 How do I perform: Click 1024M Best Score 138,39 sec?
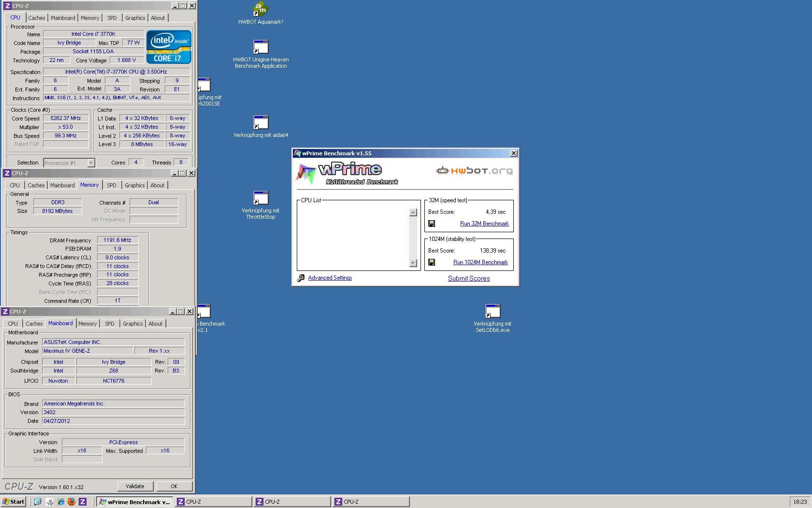coord(493,251)
